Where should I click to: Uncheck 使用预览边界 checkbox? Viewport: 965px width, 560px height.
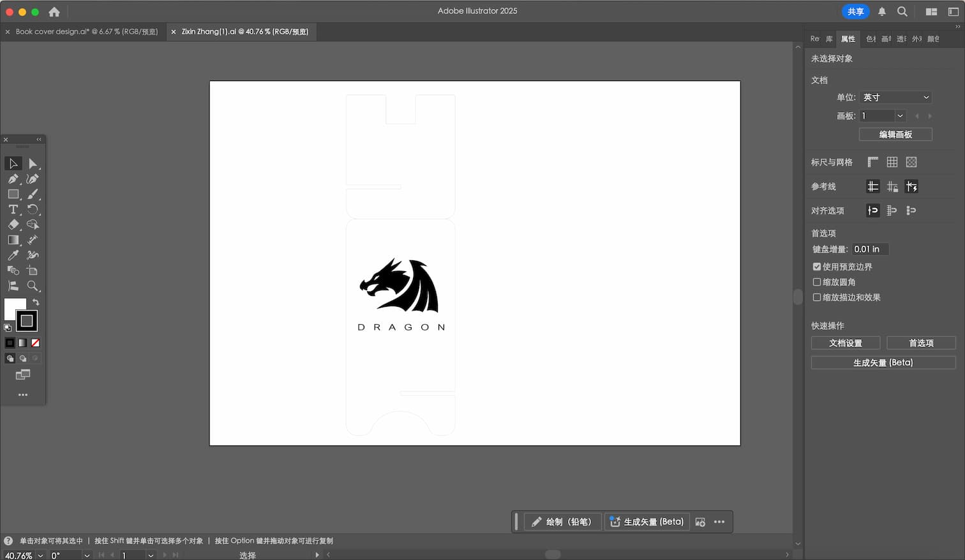click(817, 267)
